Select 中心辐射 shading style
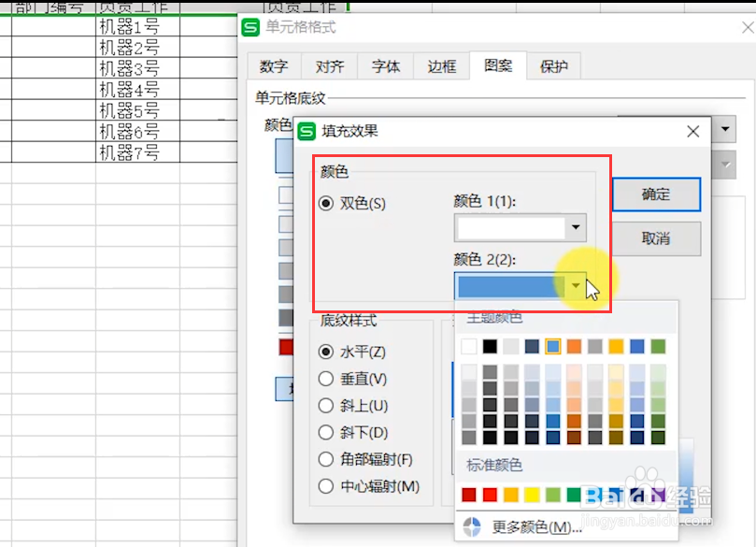 [x=324, y=486]
